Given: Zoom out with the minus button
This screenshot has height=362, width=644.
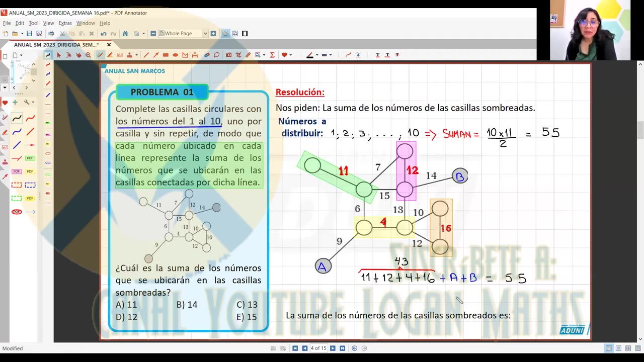Looking at the screenshot, I should pyautogui.click(x=153, y=34).
